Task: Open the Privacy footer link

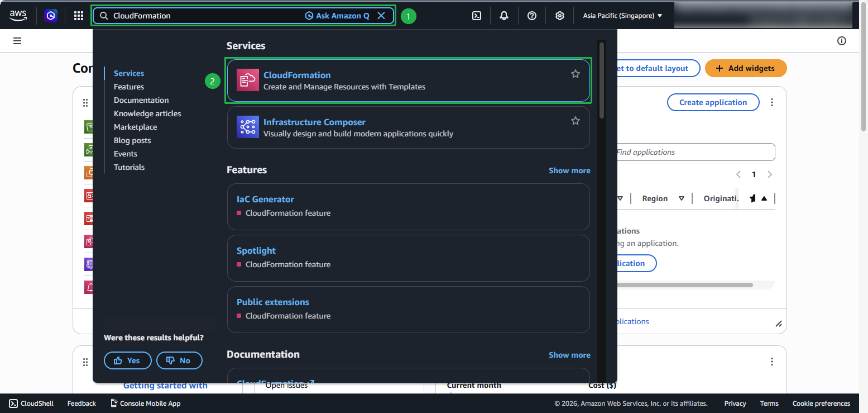Action: point(735,403)
